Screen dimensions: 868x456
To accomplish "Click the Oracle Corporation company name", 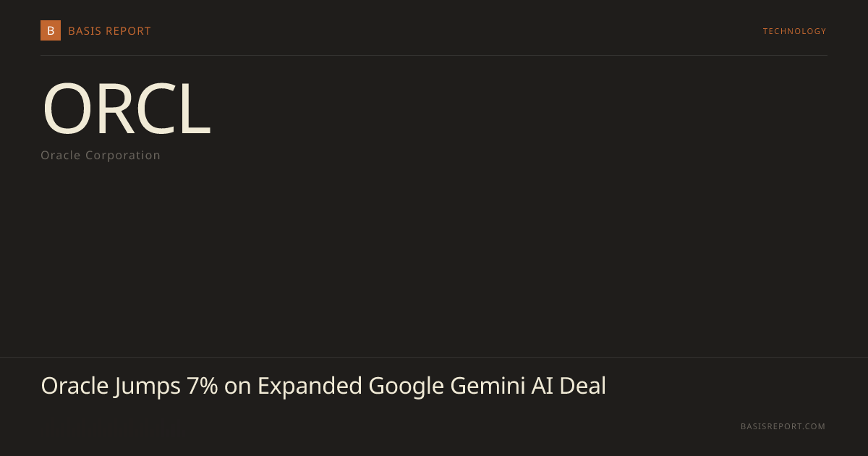I will coord(101,155).
